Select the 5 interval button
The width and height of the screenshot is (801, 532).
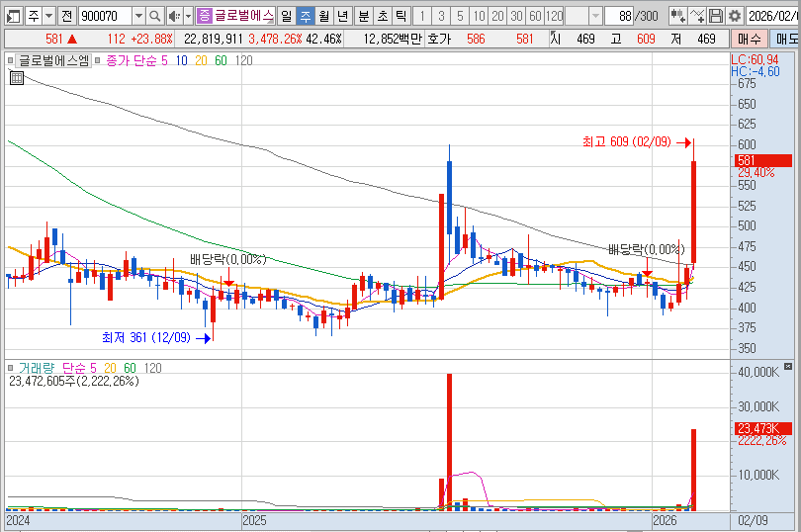(460, 17)
